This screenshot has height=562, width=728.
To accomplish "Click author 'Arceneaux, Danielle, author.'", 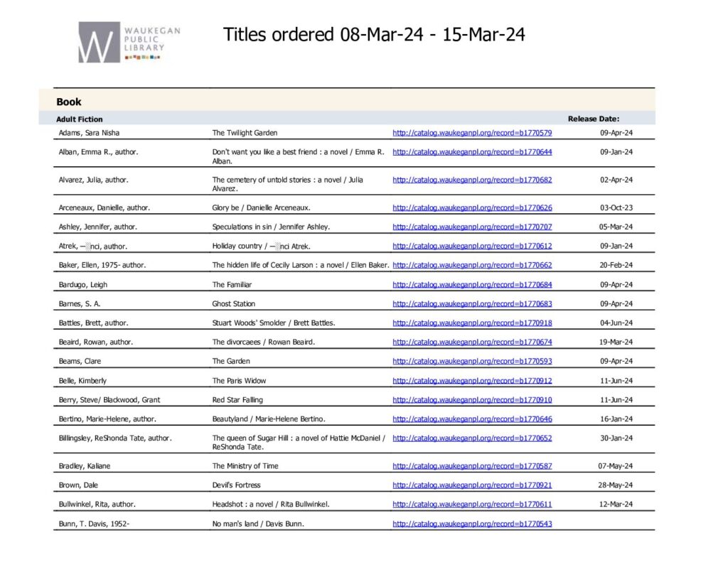I will coord(105,207).
